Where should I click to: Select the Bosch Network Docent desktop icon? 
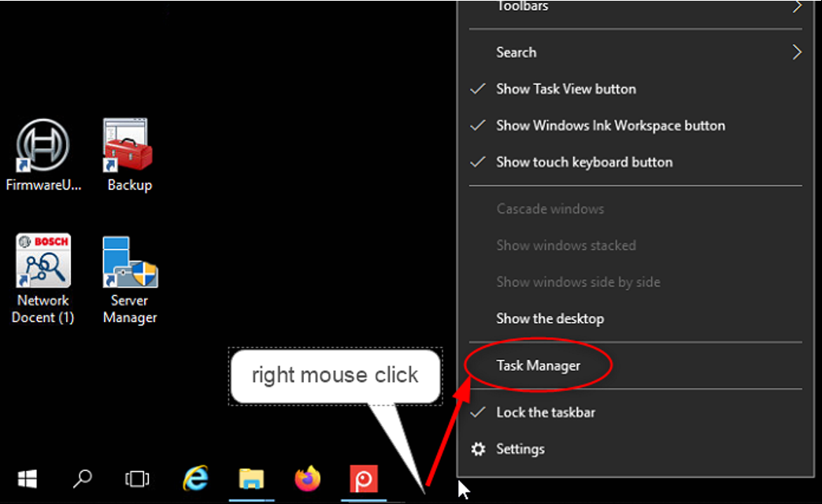(43, 260)
